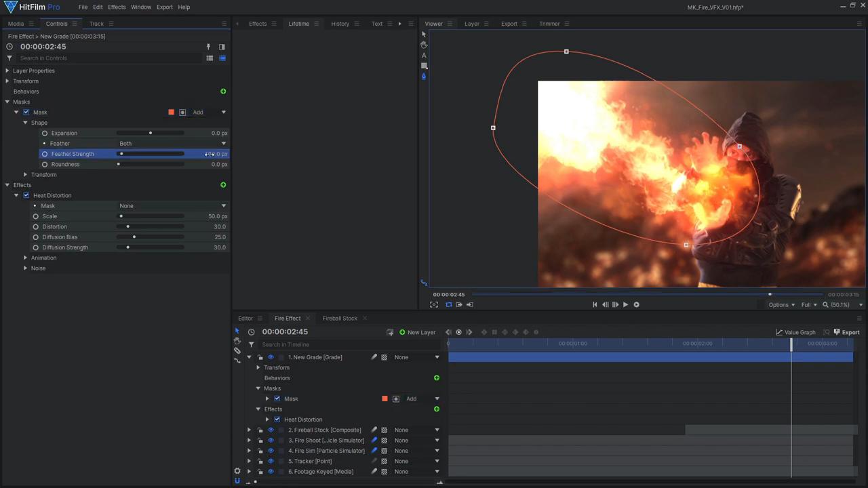Step forward one frame
The height and width of the screenshot is (488, 868).
click(615, 305)
